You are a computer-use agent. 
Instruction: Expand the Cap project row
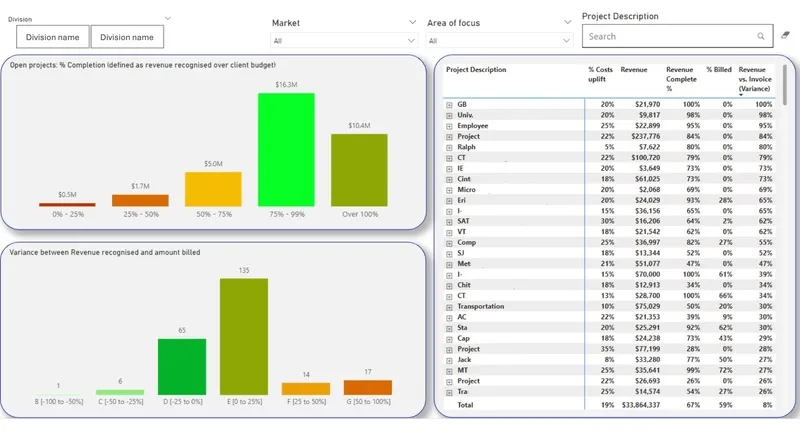[449, 339]
